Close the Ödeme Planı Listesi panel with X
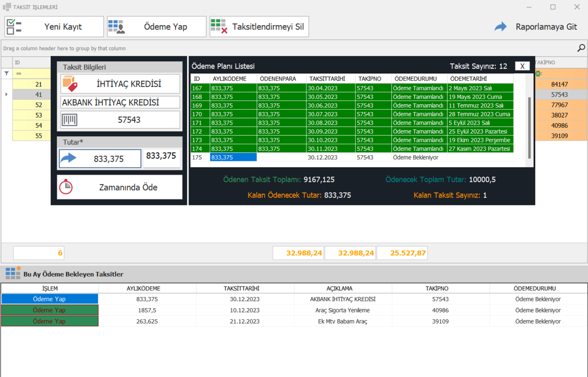 pos(523,66)
